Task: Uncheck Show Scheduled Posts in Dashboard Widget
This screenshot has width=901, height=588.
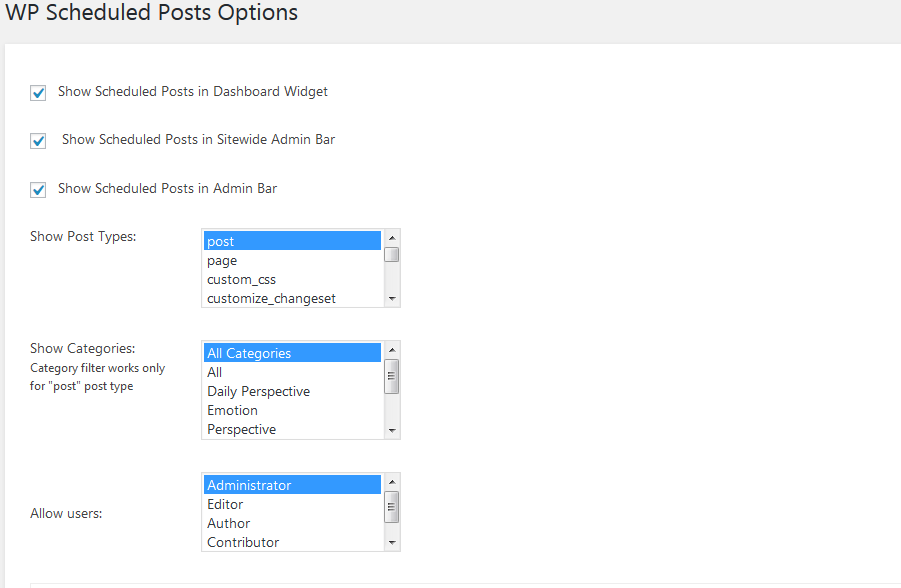Action: click(38, 93)
